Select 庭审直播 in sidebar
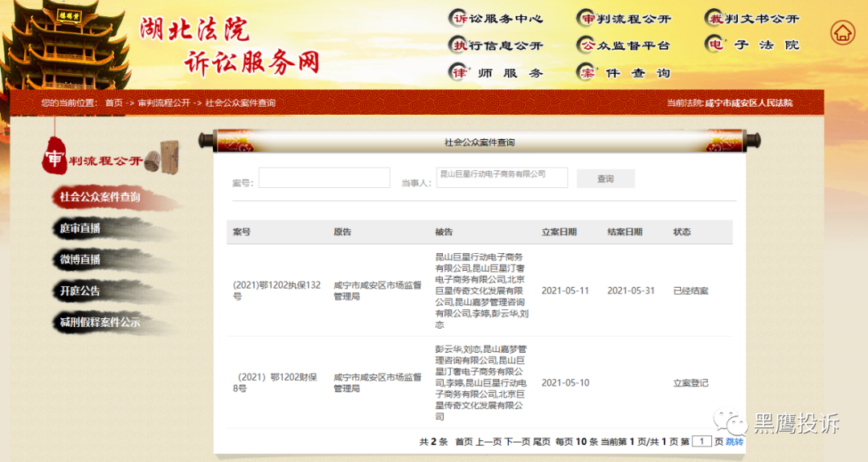The width and height of the screenshot is (868, 462). (80, 228)
